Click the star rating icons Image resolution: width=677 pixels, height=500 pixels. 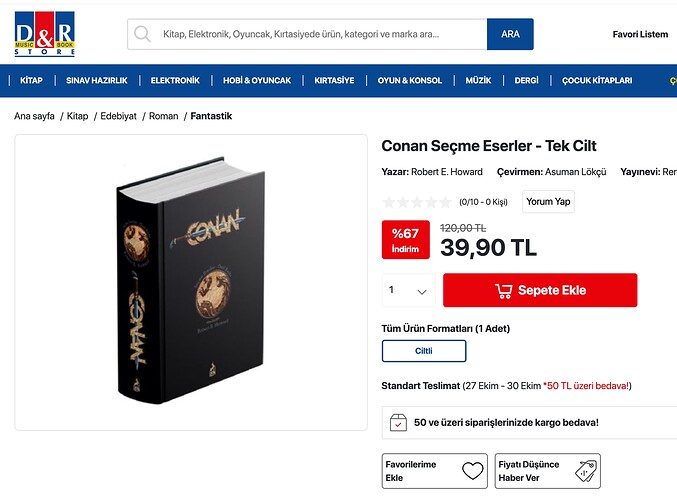point(417,202)
